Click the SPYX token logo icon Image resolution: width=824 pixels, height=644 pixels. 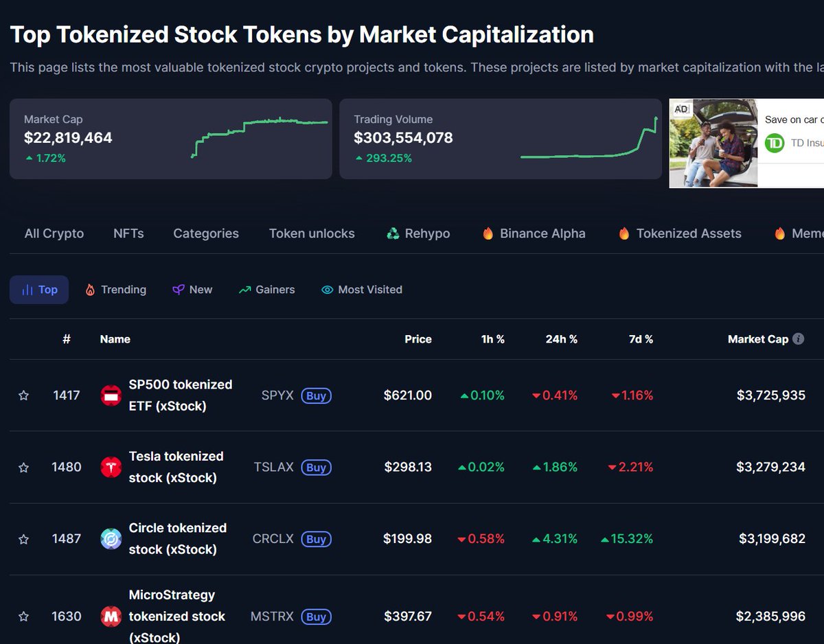111,395
